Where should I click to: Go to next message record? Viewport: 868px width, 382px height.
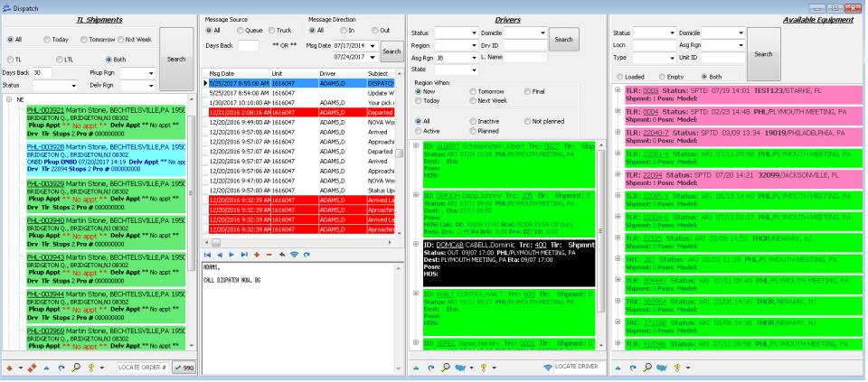click(232, 255)
